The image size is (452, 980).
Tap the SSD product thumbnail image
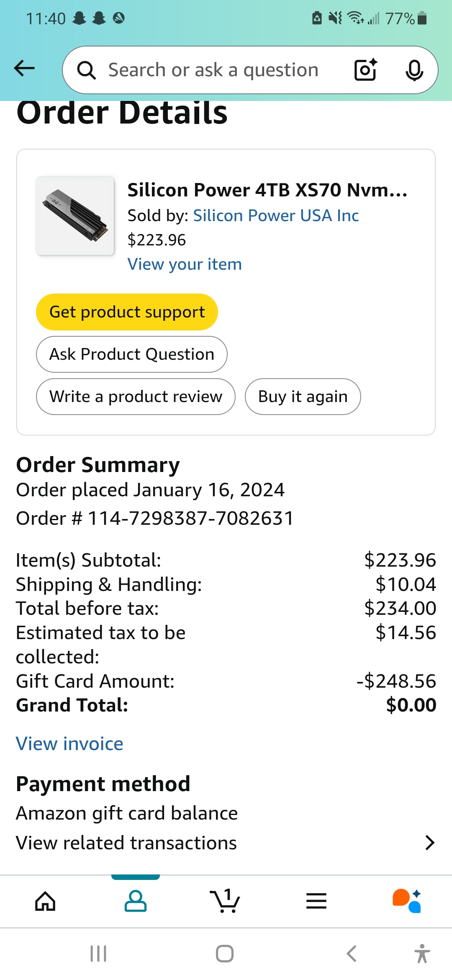point(75,216)
